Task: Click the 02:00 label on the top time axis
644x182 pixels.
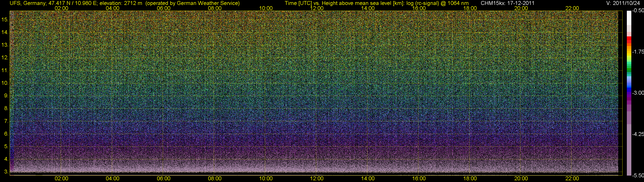Action: (x=61, y=8)
